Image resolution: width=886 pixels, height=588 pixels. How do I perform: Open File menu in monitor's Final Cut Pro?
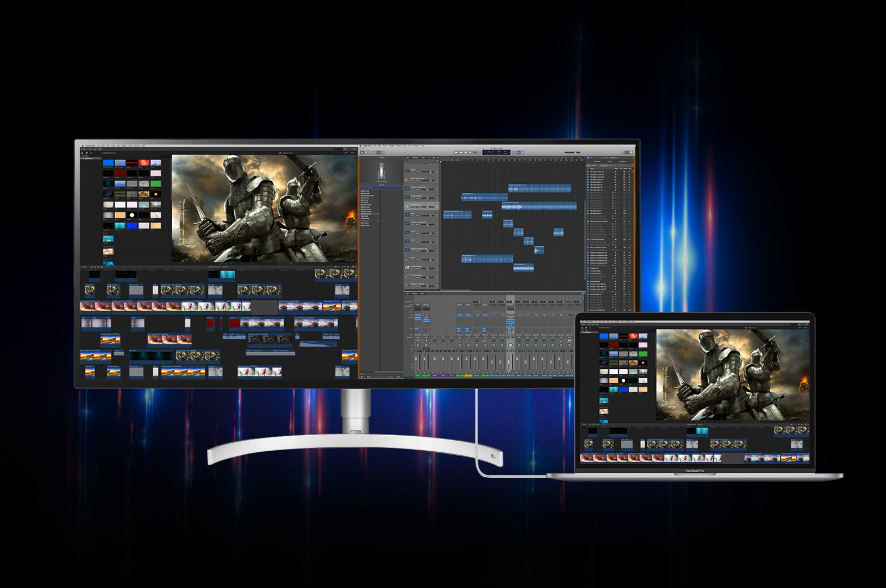[99, 146]
